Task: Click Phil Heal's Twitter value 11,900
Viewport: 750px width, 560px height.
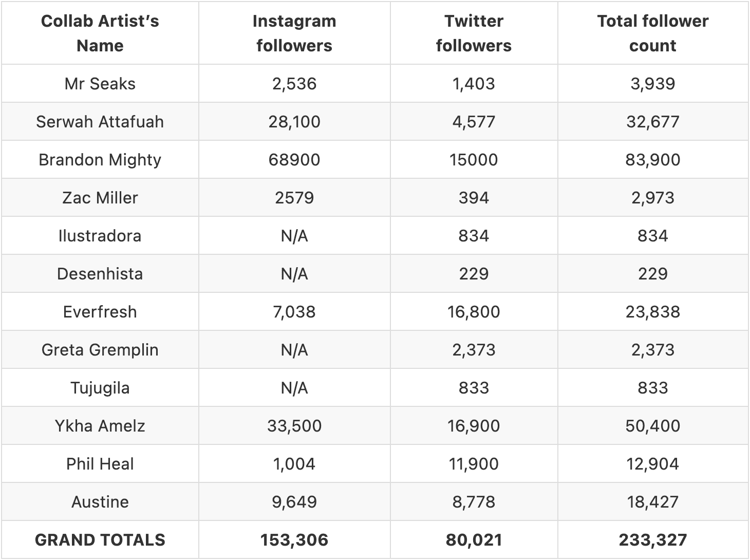Action: [474, 464]
